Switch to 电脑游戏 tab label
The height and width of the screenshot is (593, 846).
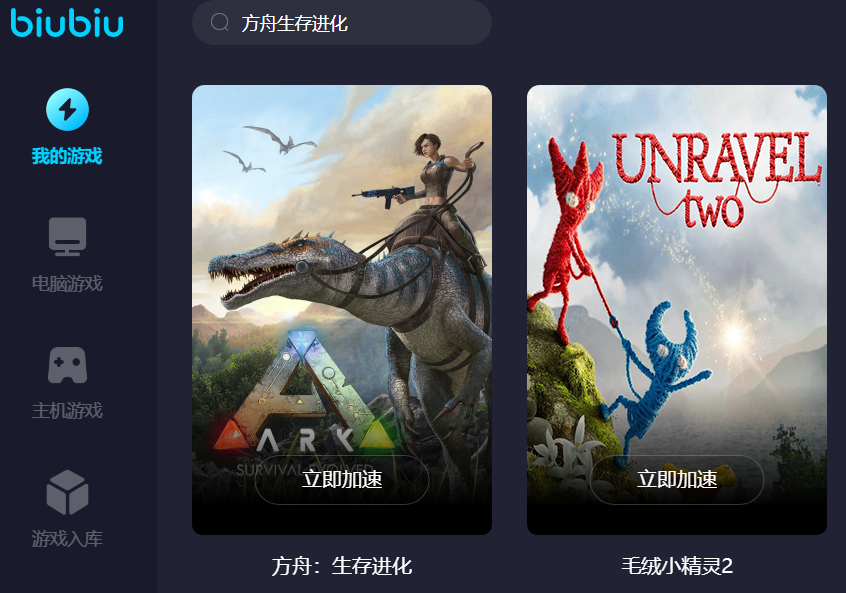(x=67, y=284)
